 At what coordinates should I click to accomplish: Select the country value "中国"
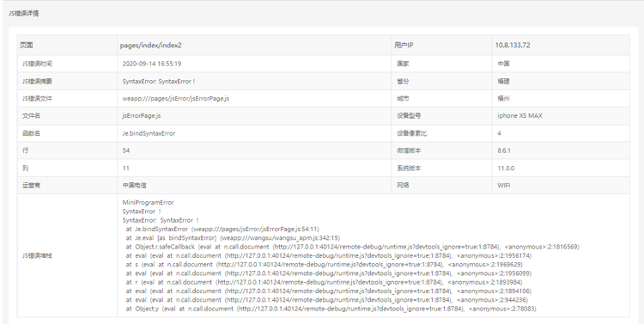click(503, 64)
